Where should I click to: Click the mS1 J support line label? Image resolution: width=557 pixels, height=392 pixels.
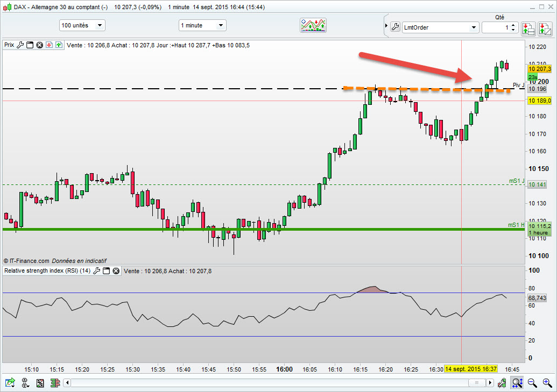pos(517,181)
